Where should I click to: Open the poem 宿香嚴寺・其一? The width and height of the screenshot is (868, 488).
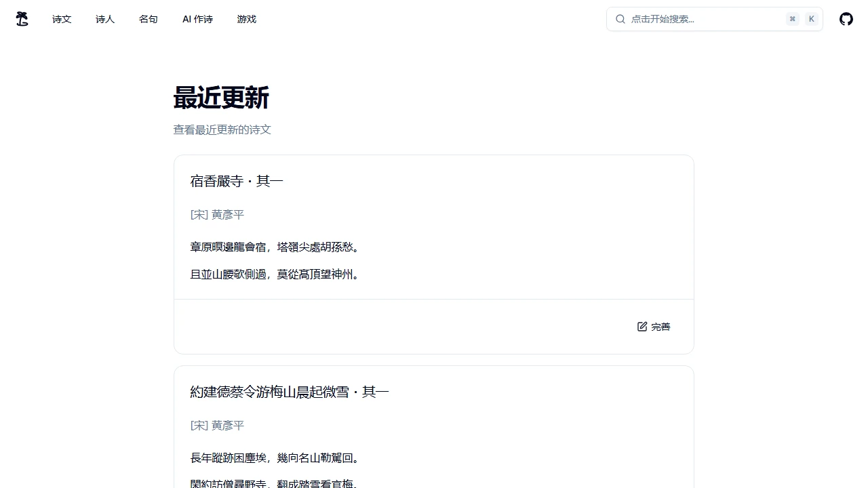(x=237, y=181)
